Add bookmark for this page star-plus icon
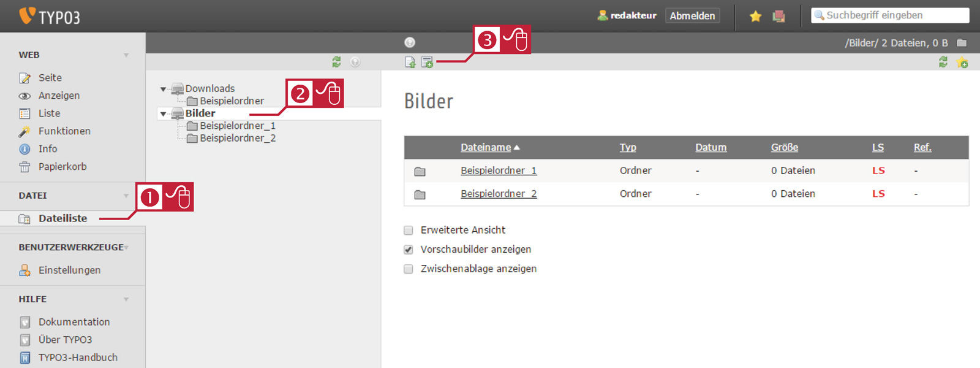Viewport: 980px width, 368px height. coord(962,63)
